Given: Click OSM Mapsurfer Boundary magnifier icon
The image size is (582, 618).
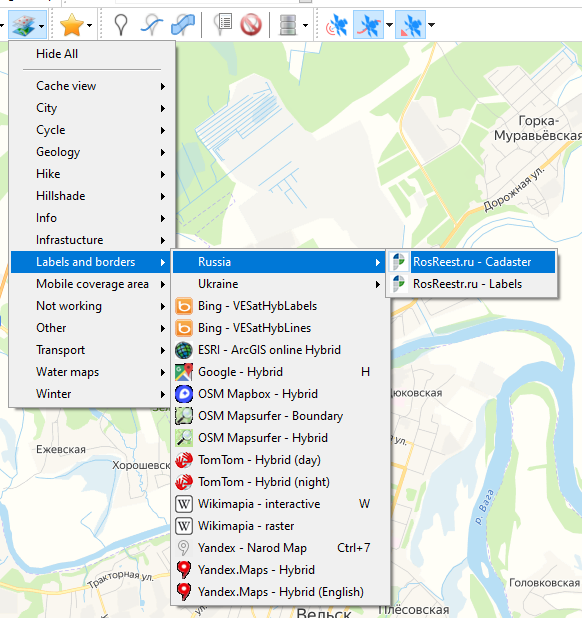Looking at the screenshot, I should pyautogui.click(x=184, y=416).
